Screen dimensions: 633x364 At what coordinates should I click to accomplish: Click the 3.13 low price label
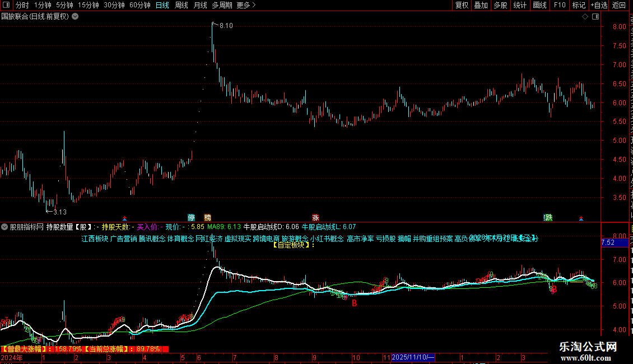60,212
